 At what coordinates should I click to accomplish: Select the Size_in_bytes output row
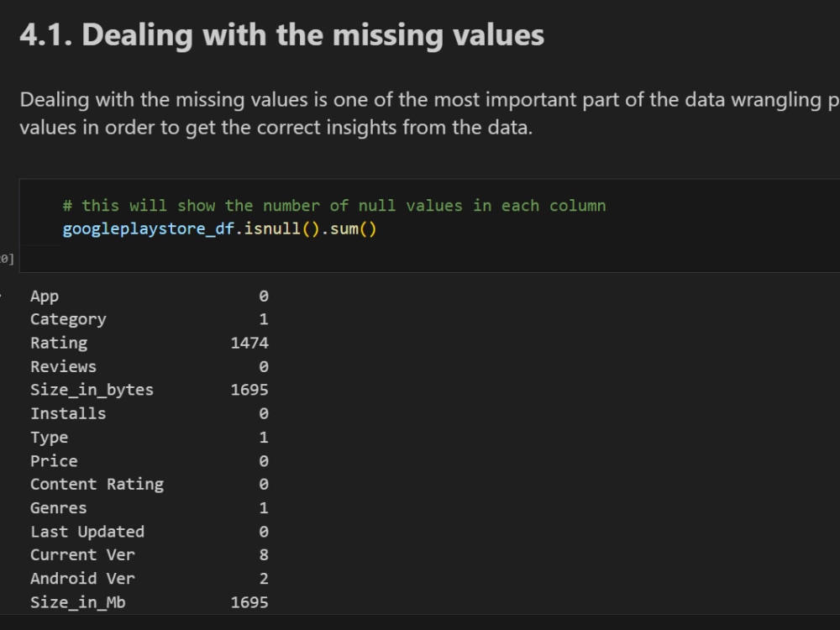click(x=150, y=390)
